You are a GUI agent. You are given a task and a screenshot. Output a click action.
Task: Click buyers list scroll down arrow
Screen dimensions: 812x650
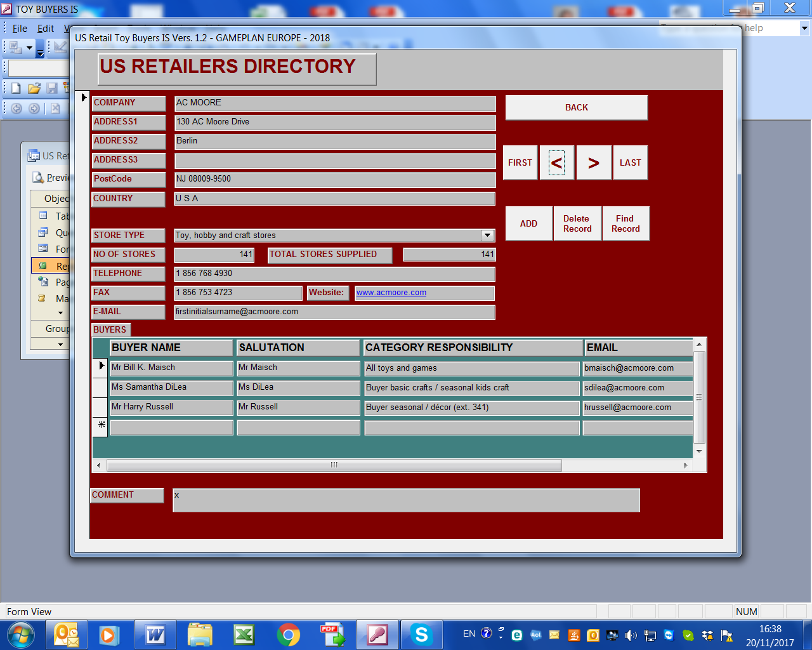click(x=699, y=451)
